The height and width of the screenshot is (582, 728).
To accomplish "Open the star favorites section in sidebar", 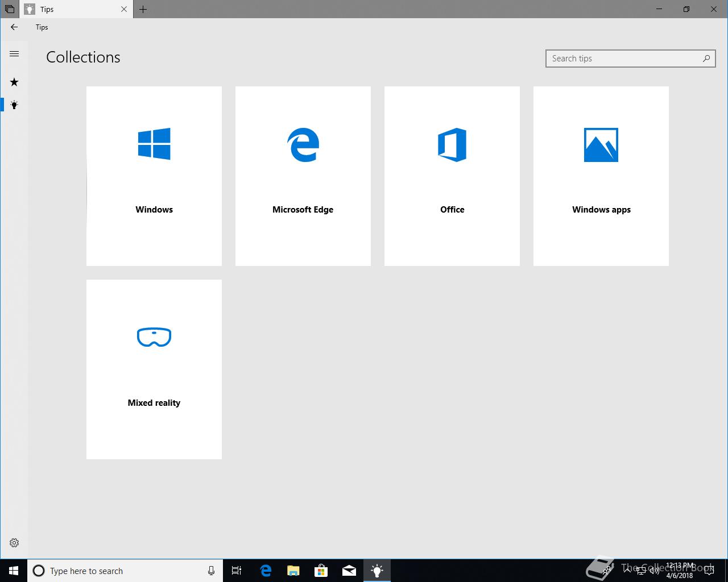I will coord(14,82).
